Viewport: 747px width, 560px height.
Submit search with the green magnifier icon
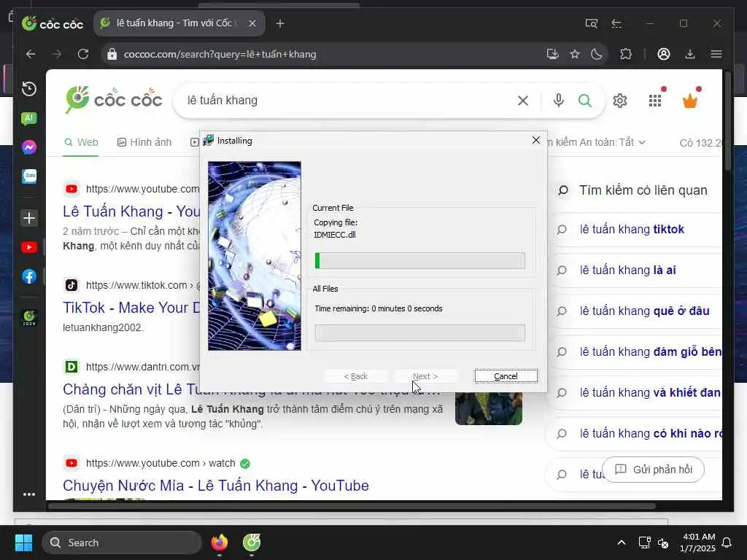(585, 101)
